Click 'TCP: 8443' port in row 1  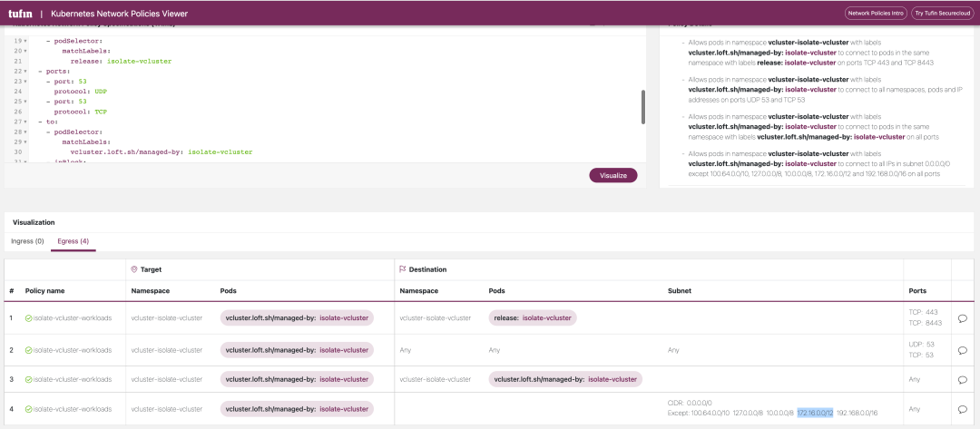[x=926, y=323]
